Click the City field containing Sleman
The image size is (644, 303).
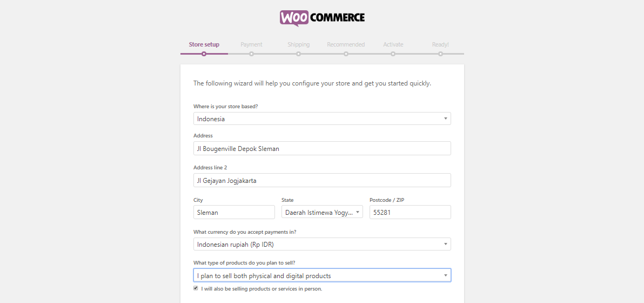[x=234, y=213]
